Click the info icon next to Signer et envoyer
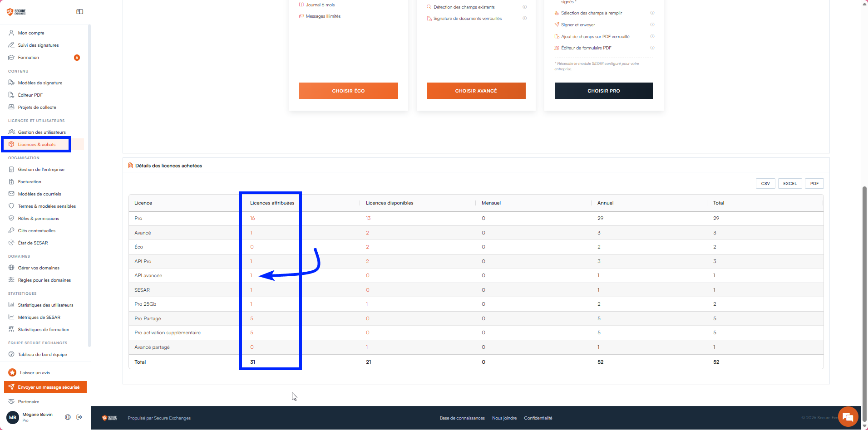 652,24
